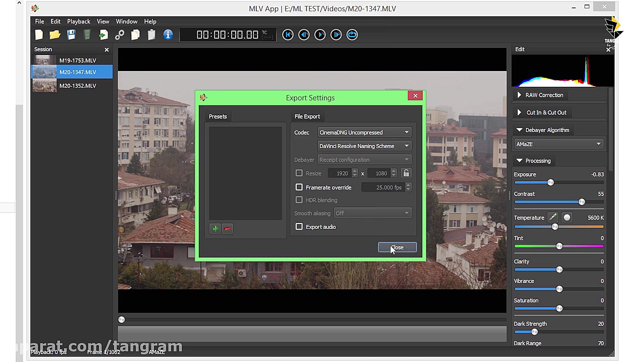The height and width of the screenshot is (362, 644).
Task: Open the Window menu
Action: tap(126, 21)
